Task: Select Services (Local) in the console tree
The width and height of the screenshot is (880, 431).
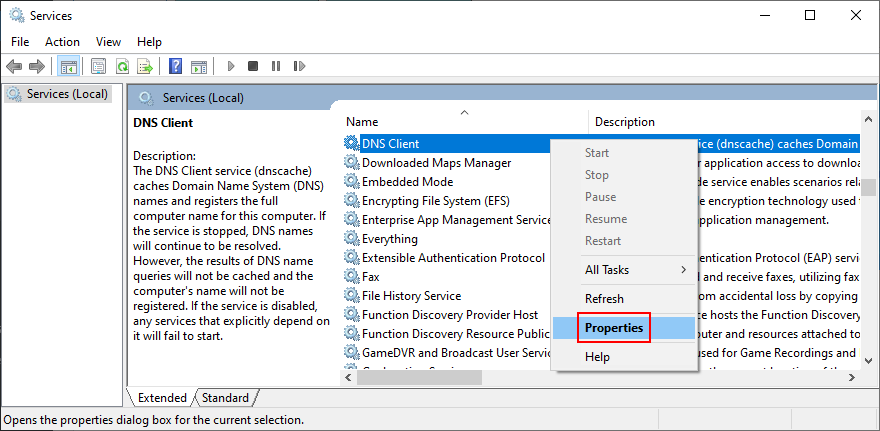Action: coord(59,94)
